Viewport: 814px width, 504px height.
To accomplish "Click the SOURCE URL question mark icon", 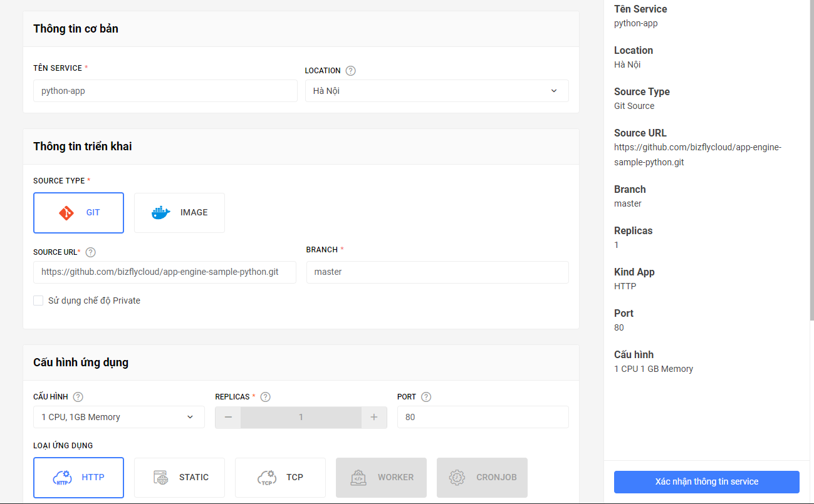I will pos(90,252).
